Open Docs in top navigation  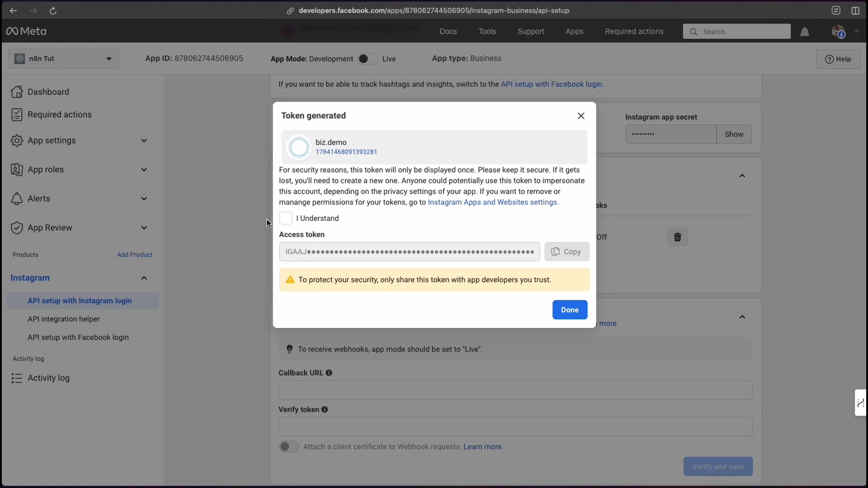448,31
